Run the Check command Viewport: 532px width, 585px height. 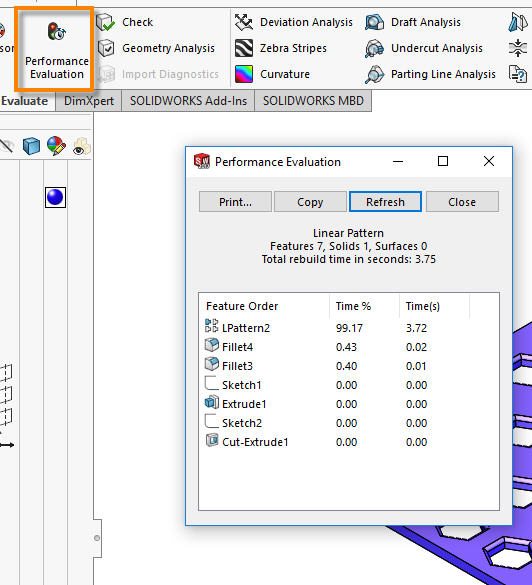(125, 22)
